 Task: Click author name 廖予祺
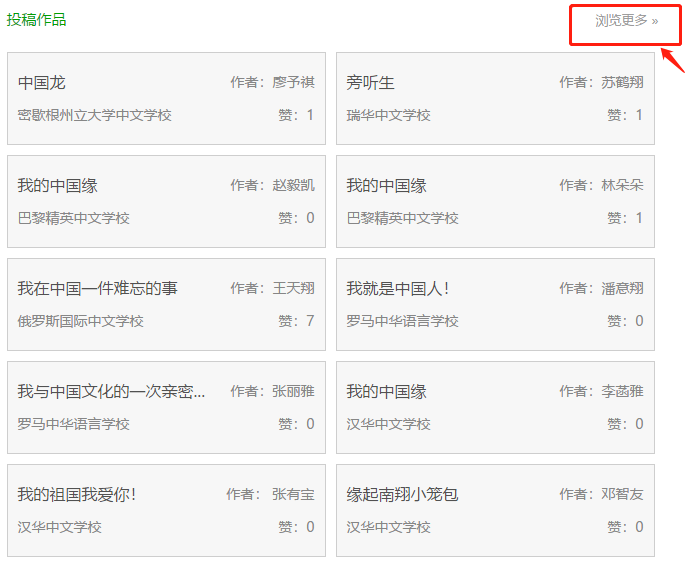[293, 82]
